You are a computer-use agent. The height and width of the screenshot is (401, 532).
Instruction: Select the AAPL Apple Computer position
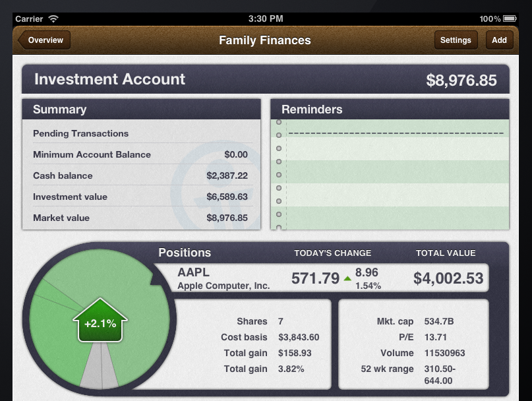coord(223,278)
